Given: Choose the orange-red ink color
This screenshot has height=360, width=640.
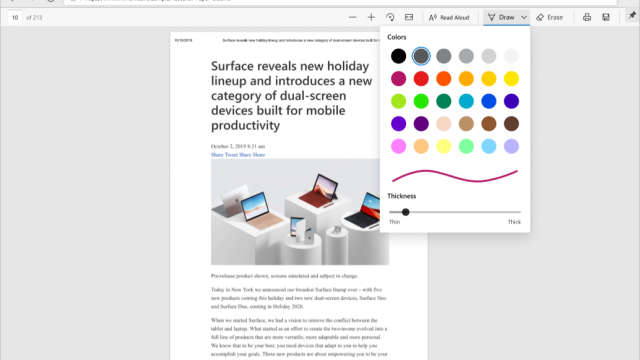Looking at the screenshot, I should pos(444,79).
